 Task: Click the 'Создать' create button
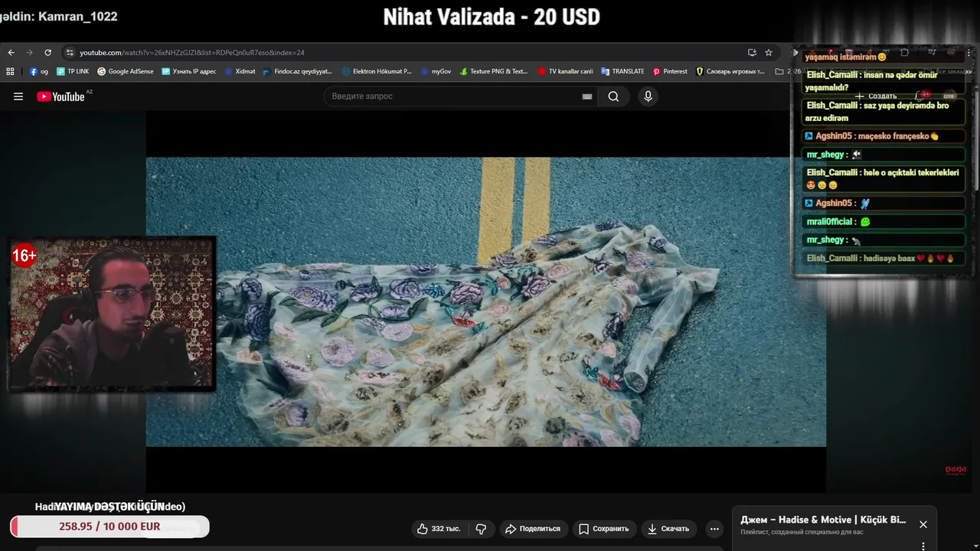pyautogui.click(x=876, y=96)
